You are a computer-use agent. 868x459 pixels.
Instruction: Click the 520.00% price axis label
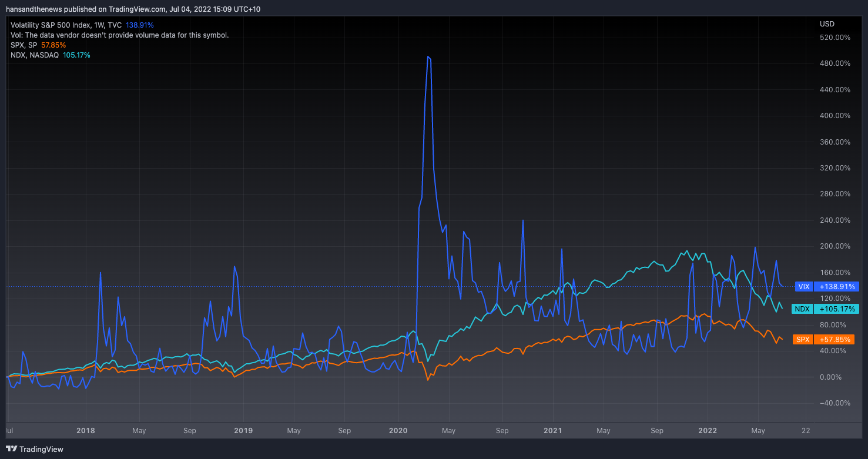point(835,38)
